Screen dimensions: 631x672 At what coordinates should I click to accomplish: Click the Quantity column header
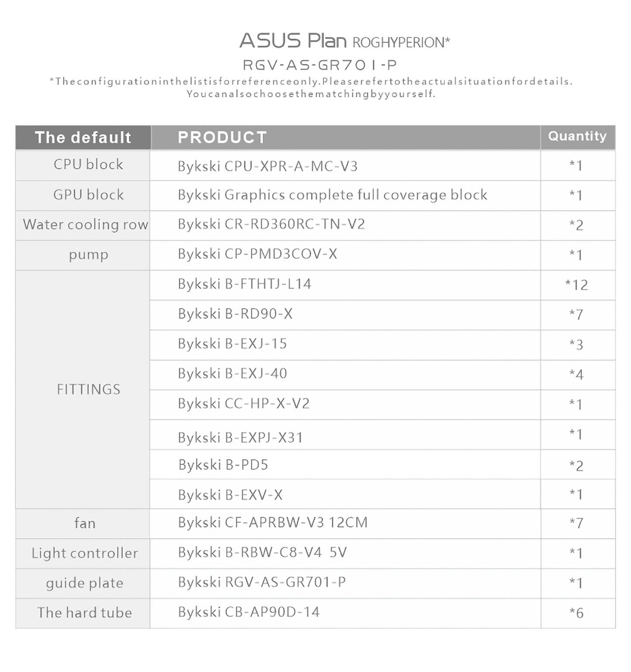click(577, 136)
